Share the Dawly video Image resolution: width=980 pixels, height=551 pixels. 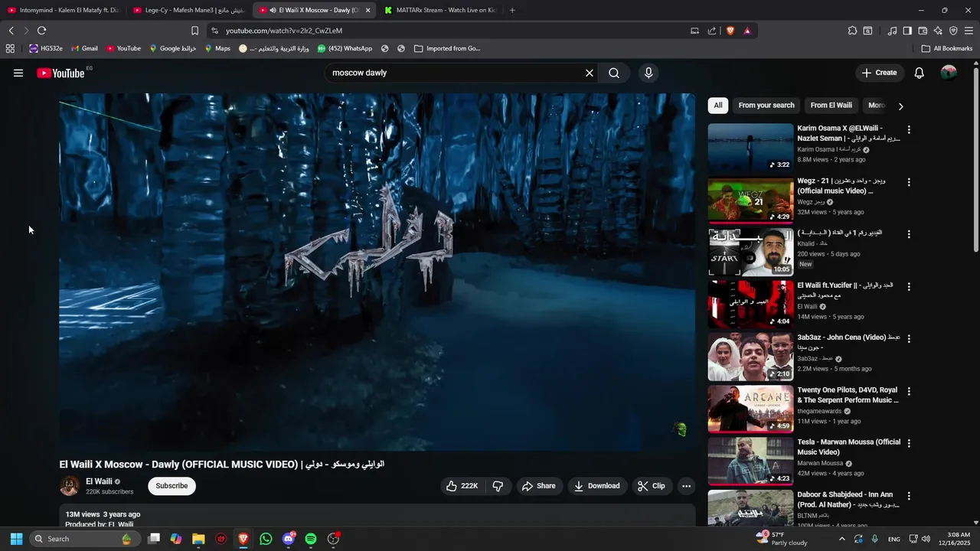point(539,486)
